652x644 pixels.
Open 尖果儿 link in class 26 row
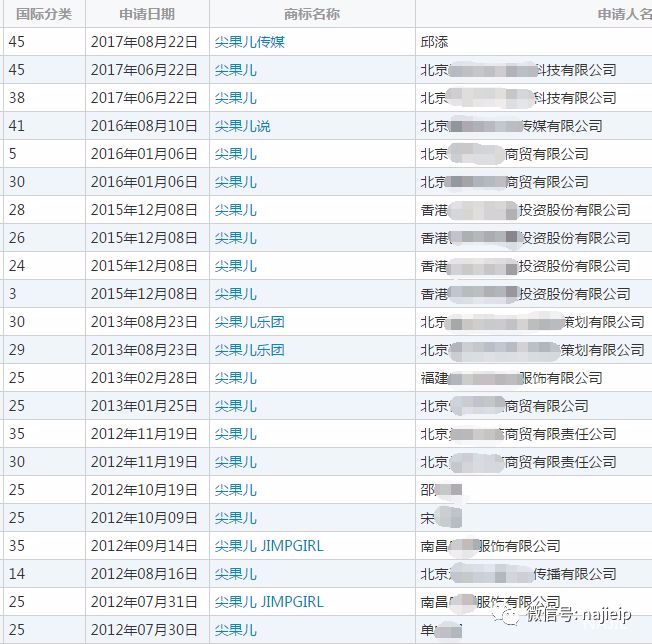point(235,238)
